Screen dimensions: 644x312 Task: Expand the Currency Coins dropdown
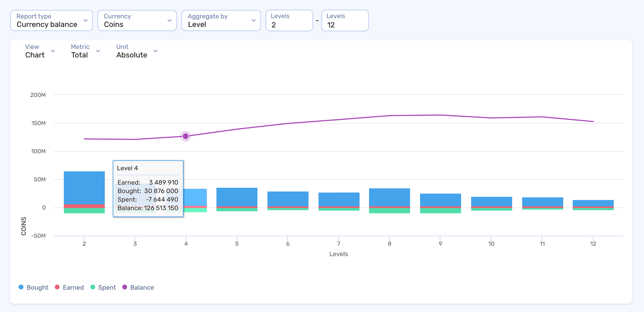tap(137, 20)
